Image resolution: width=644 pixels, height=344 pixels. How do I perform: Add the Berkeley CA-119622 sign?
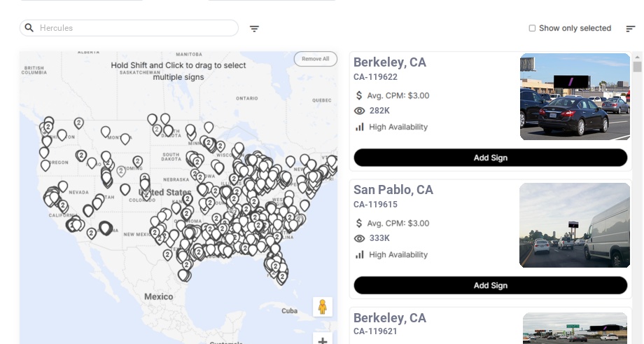pyautogui.click(x=490, y=158)
